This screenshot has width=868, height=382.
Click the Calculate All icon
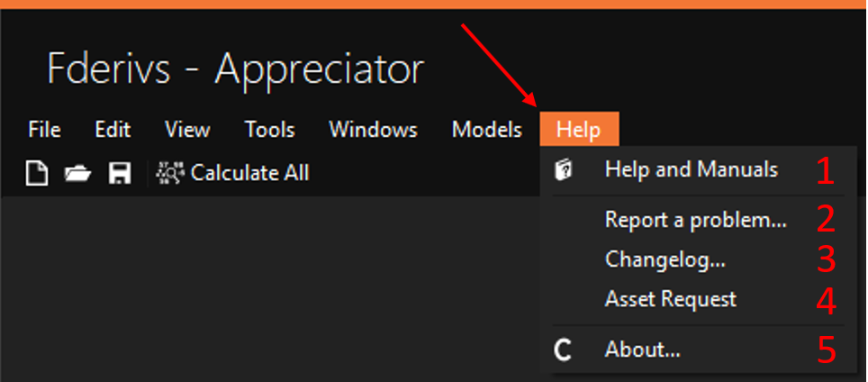coord(171,173)
